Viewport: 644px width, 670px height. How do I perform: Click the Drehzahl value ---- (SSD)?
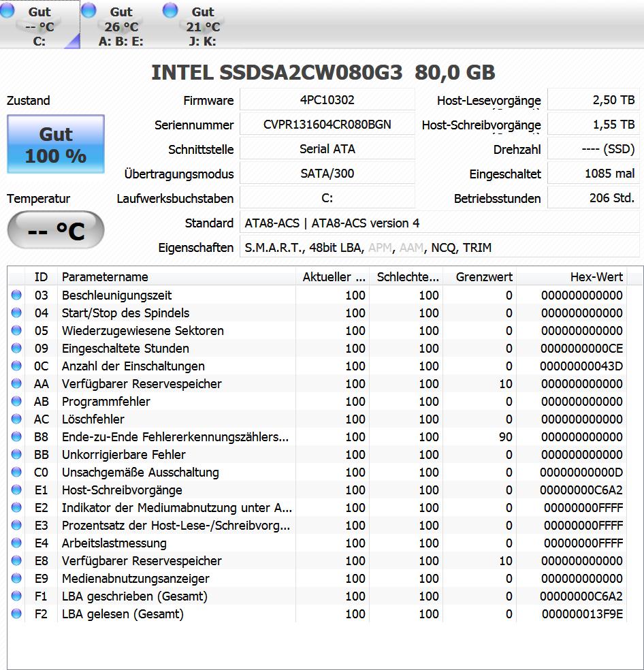click(594, 148)
